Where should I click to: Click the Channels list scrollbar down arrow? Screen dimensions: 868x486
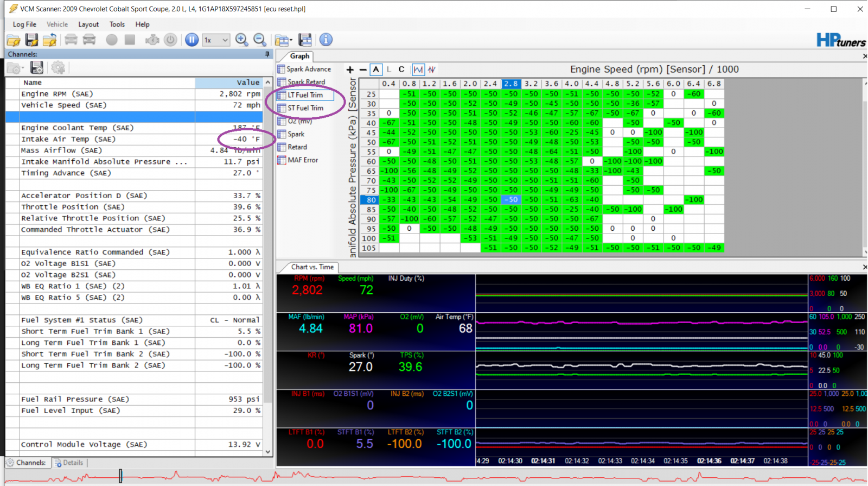click(267, 451)
